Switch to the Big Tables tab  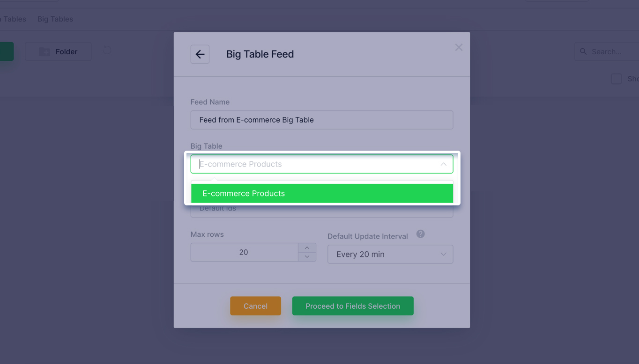(55, 19)
